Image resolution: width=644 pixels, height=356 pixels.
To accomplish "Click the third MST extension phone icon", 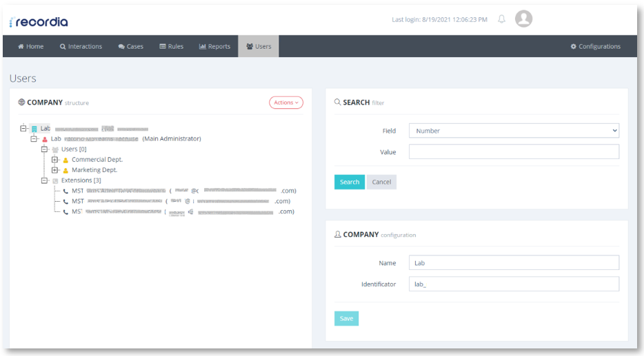I will coord(66,212).
